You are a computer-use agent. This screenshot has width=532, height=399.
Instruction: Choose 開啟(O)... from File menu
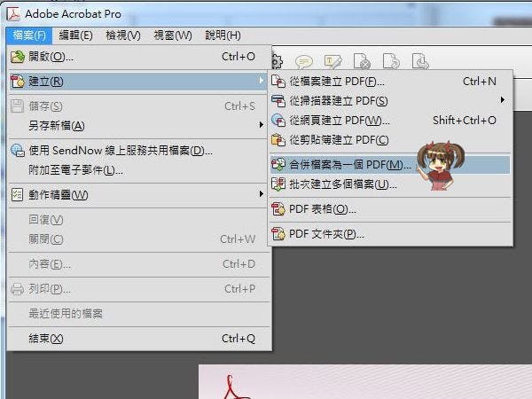(x=139, y=57)
